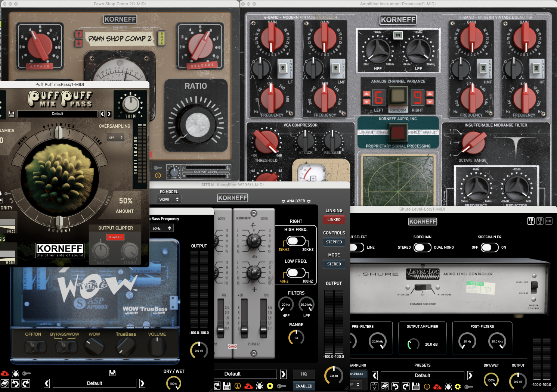The width and height of the screenshot is (557, 392).
Task: Toggle the LMF band Enable switch
Action: pyautogui.click(x=335, y=68)
